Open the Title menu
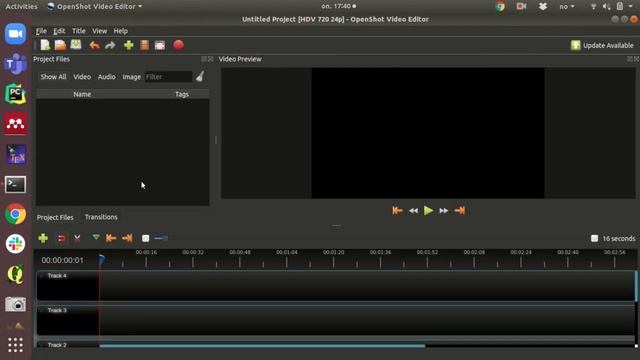The image size is (640, 360). pos(79,31)
